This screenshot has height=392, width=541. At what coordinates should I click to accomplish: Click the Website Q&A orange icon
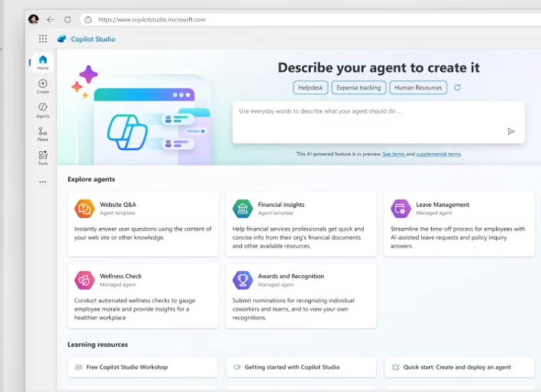pyautogui.click(x=85, y=209)
